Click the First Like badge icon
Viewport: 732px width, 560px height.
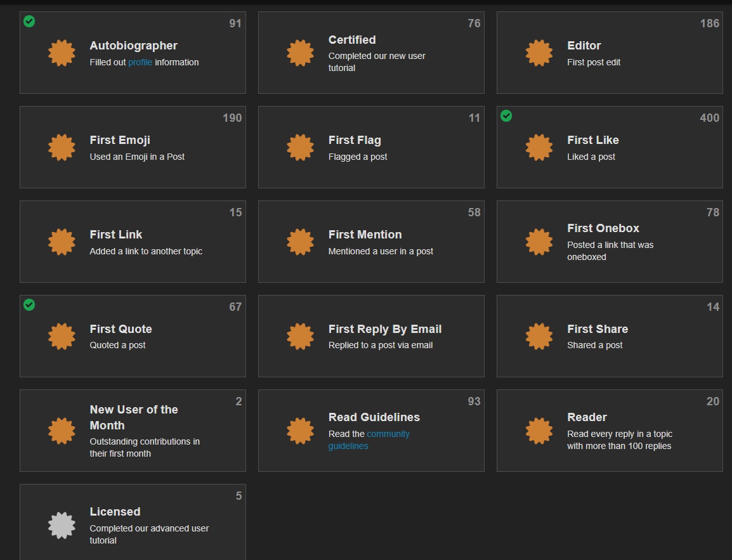coord(539,148)
